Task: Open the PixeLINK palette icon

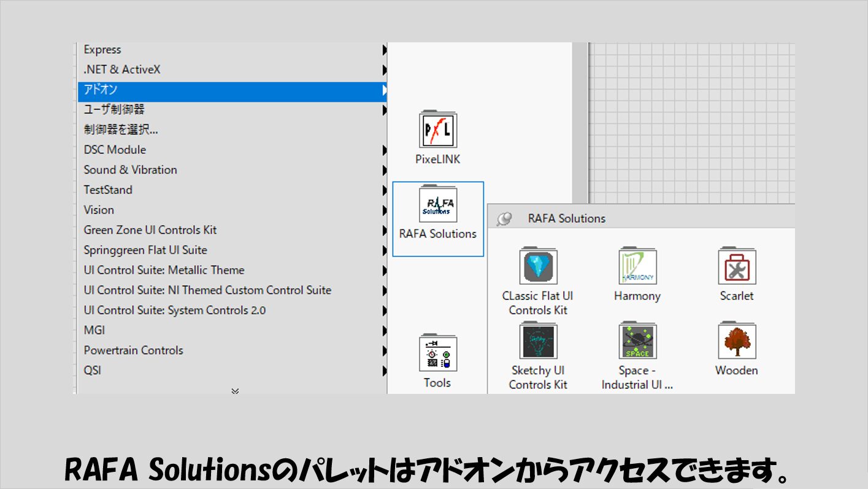Action: [x=438, y=130]
